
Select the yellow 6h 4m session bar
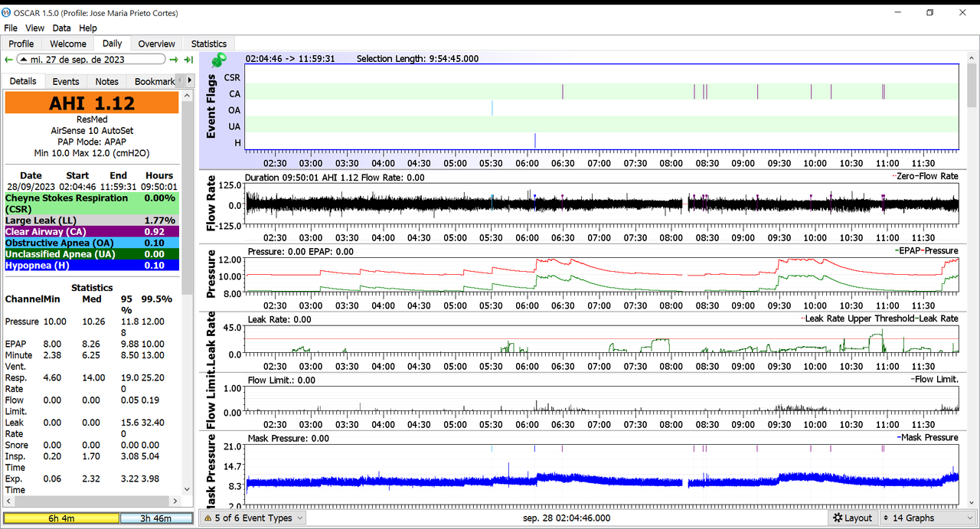tap(61, 518)
